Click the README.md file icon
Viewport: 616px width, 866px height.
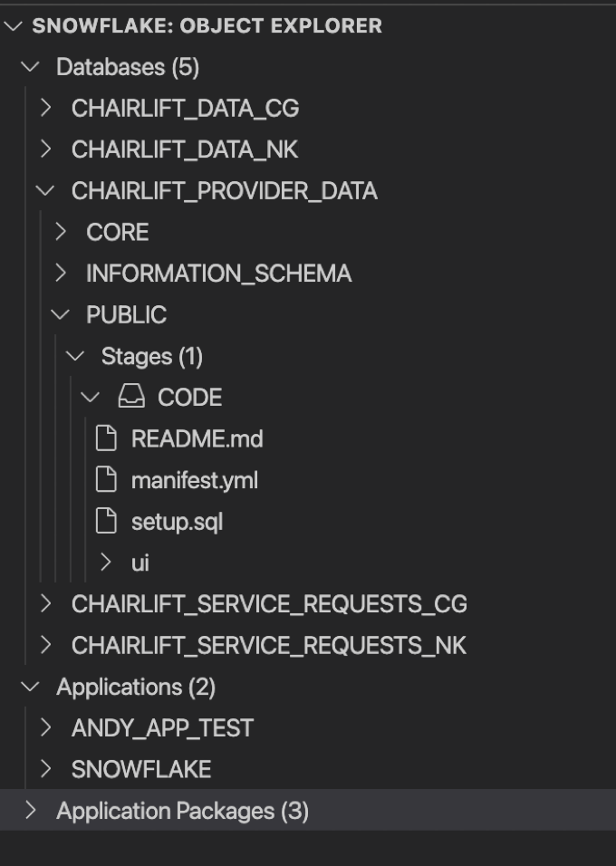(107, 438)
